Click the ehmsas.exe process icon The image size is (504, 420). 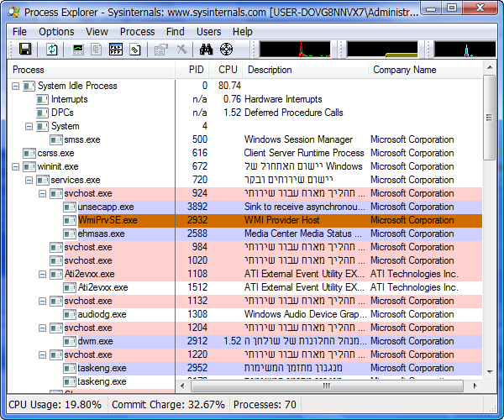pos(70,234)
